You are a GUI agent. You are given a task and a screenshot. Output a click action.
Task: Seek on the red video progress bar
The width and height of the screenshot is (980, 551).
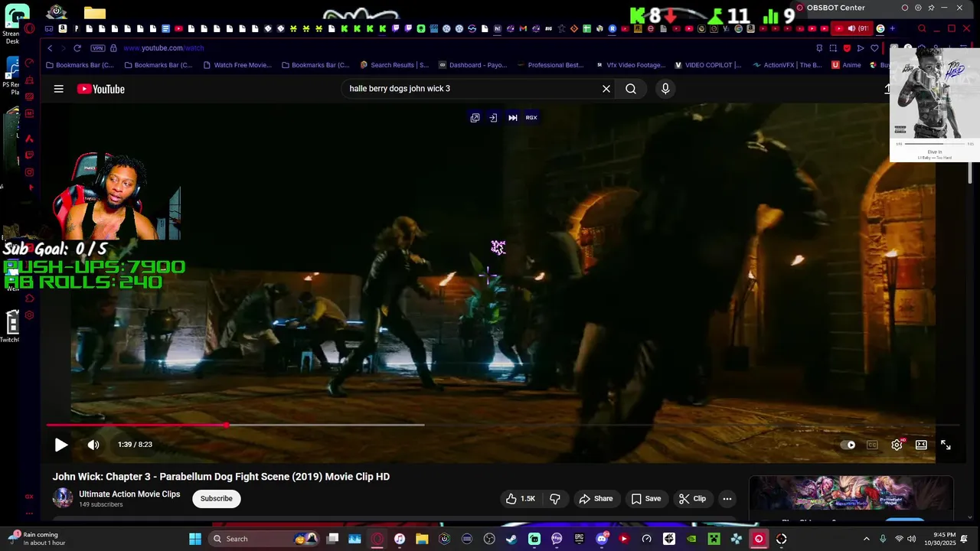(x=502, y=425)
